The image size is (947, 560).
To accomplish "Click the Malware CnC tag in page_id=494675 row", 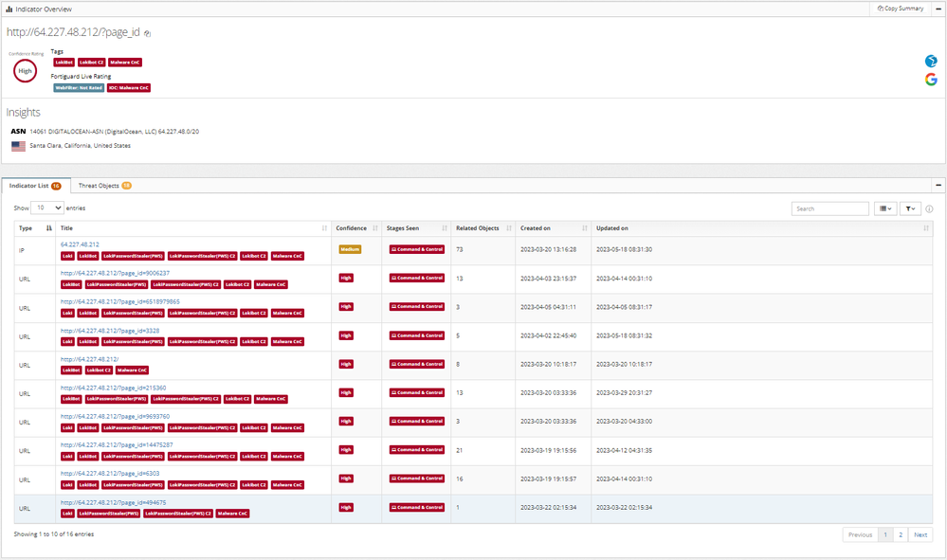I will coord(232,514).
